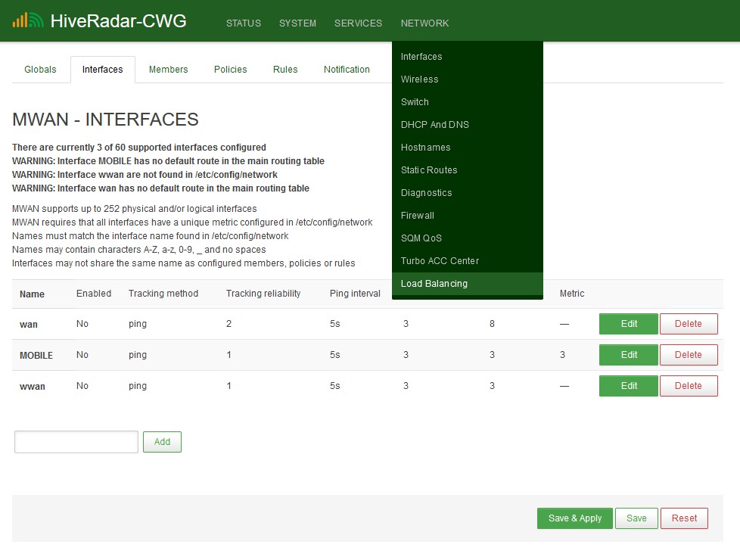Switch to the Policies tab
Viewport: 740px width, 560px height.
pos(230,69)
